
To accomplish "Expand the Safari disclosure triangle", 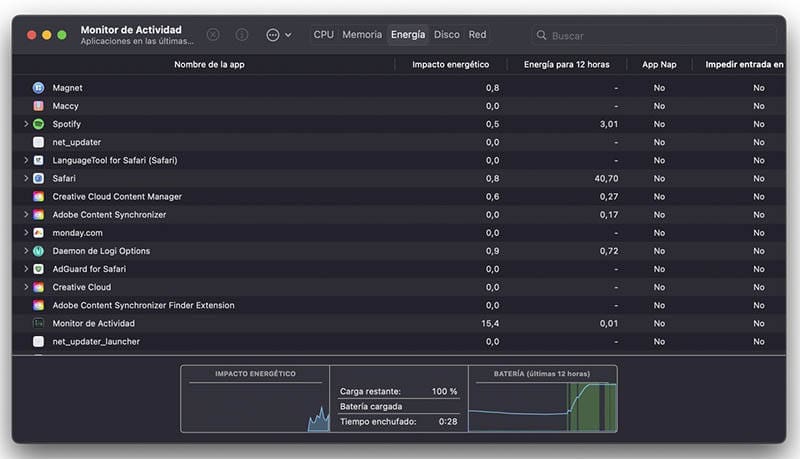I will coord(25,178).
